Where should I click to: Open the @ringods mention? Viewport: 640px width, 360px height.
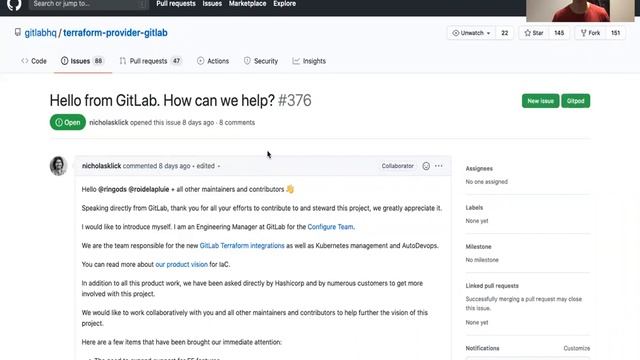(112, 189)
